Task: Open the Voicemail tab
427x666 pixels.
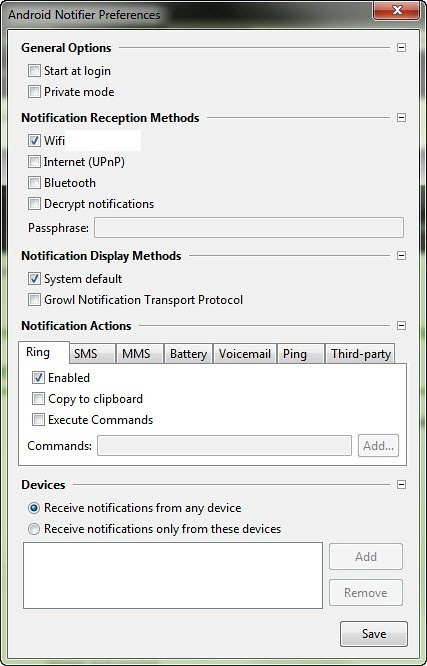Action: click(x=245, y=354)
